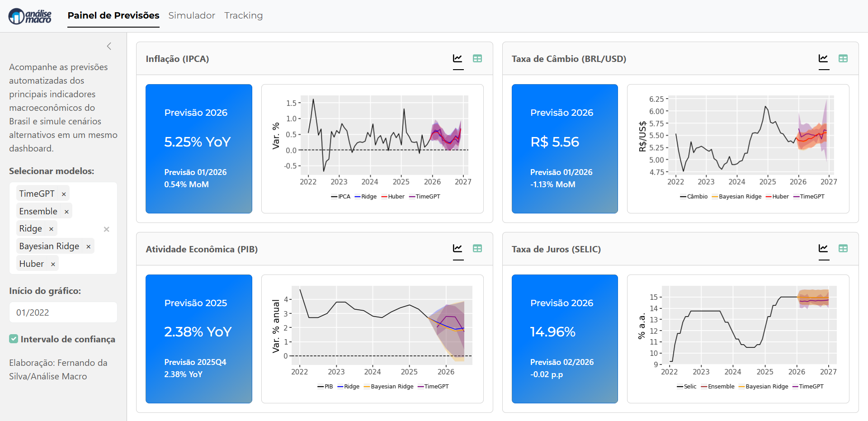868x421 pixels.
Task: Collapse the sidebar with the chevron
Action: 109,46
